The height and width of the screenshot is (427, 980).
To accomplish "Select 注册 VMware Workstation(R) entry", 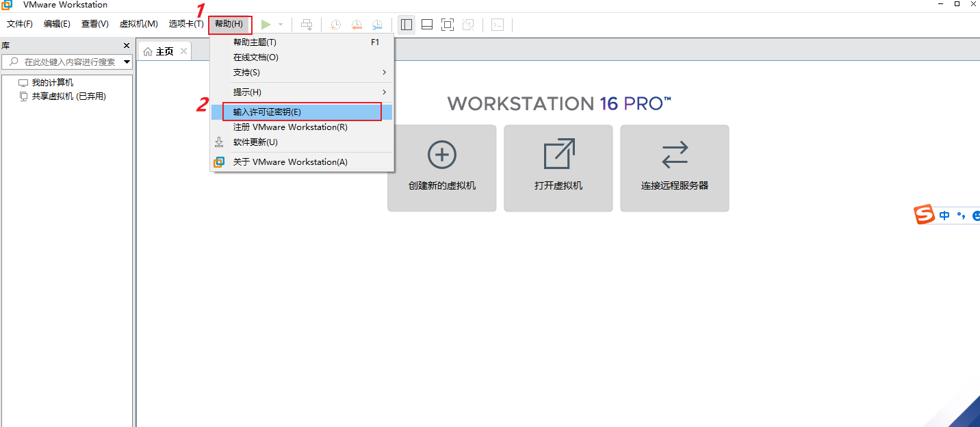I will pos(302,127).
